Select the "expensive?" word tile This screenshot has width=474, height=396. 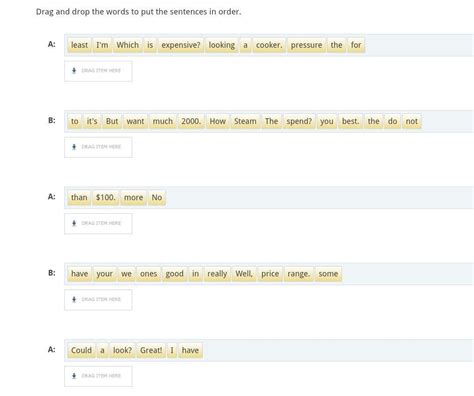pyautogui.click(x=181, y=45)
